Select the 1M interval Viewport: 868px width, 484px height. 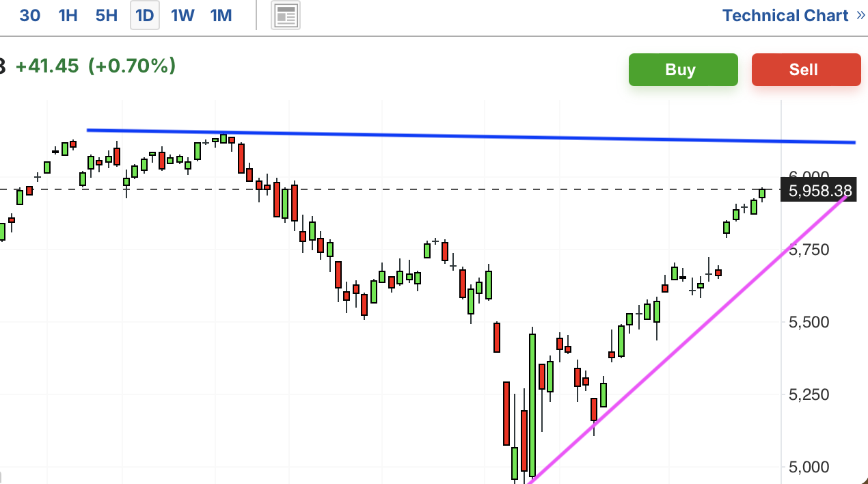[221, 15]
